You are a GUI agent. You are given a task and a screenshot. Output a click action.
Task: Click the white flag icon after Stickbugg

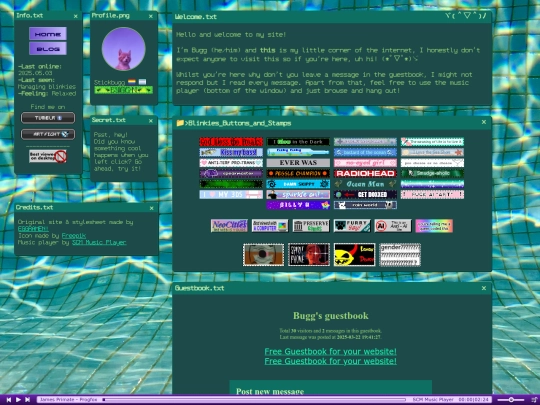[142, 82]
